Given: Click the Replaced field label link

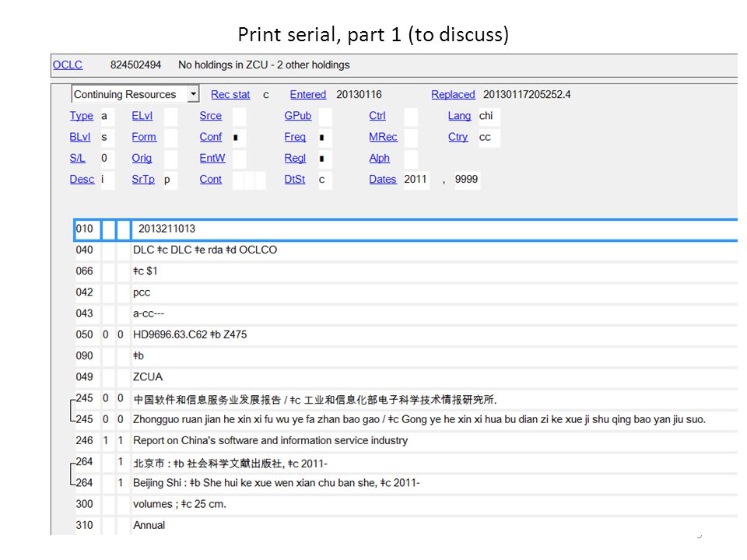Looking at the screenshot, I should tap(453, 94).
